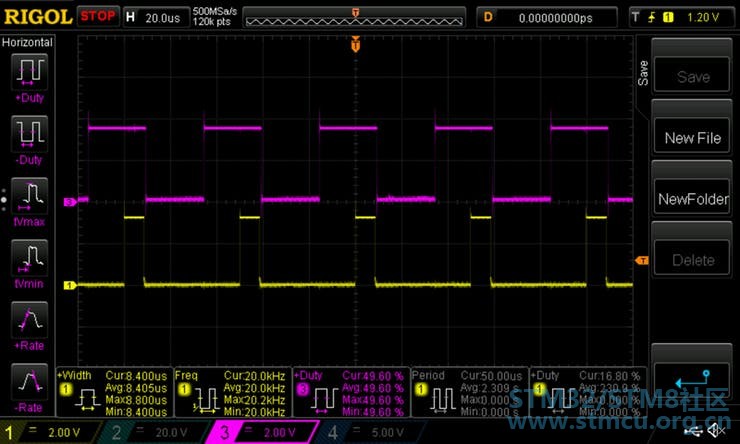Image resolution: width=740 pixels, height=444 pixels.
Task: Click the New File button
Action: (692, 138)
